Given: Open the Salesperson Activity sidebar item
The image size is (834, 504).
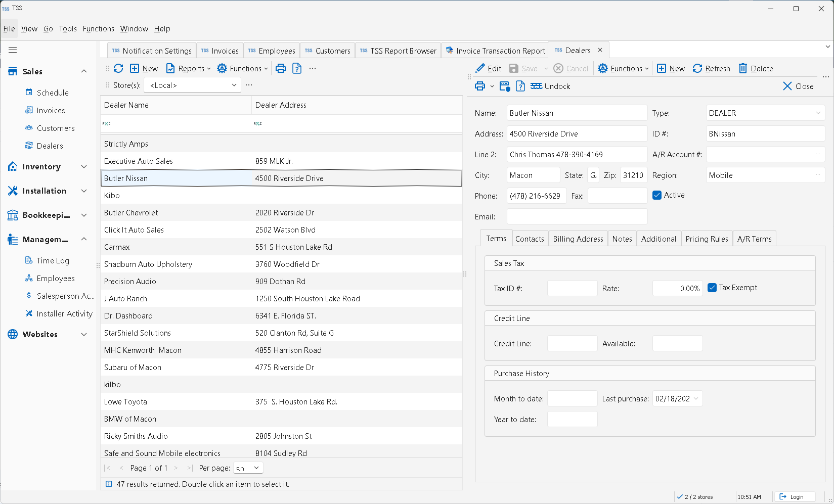Looking at the screenshot, I should 66,296.
